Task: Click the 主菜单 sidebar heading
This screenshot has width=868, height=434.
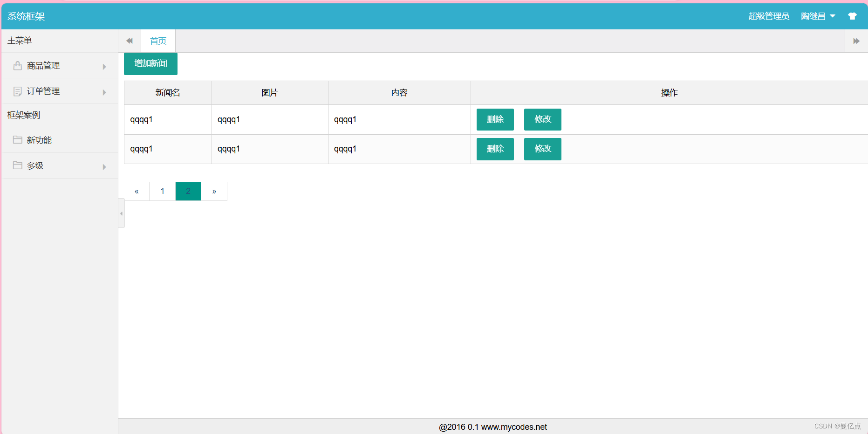Action: (20, 41)
